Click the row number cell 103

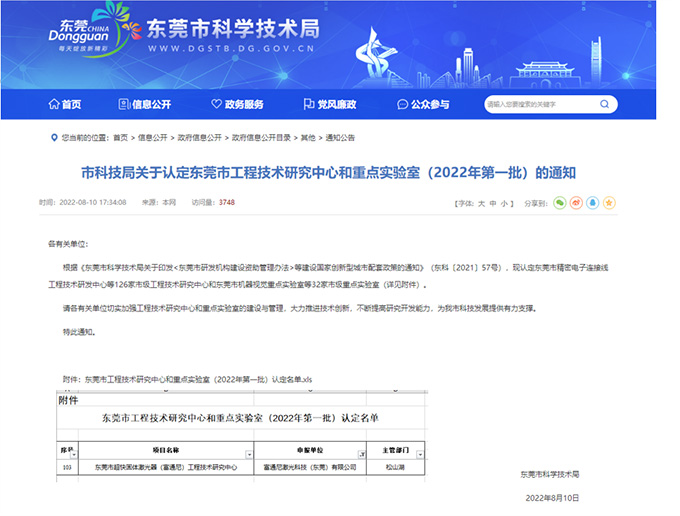tap(67, 467)
